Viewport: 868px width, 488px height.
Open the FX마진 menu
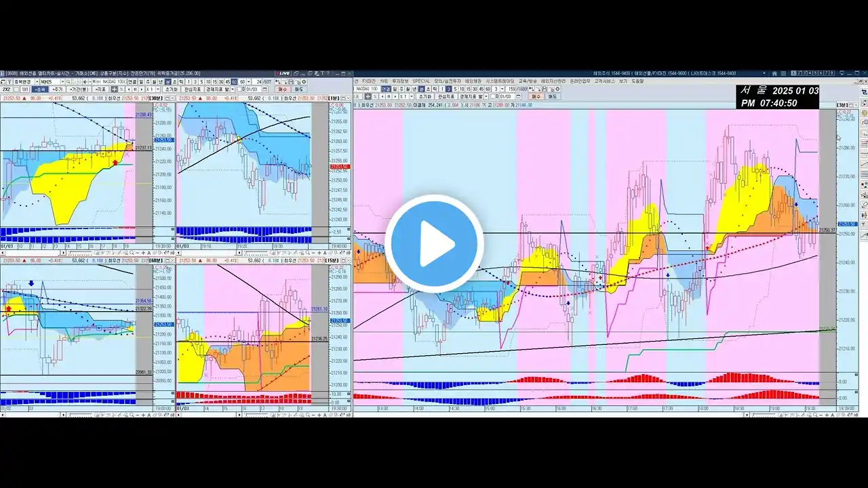[369, 81]
